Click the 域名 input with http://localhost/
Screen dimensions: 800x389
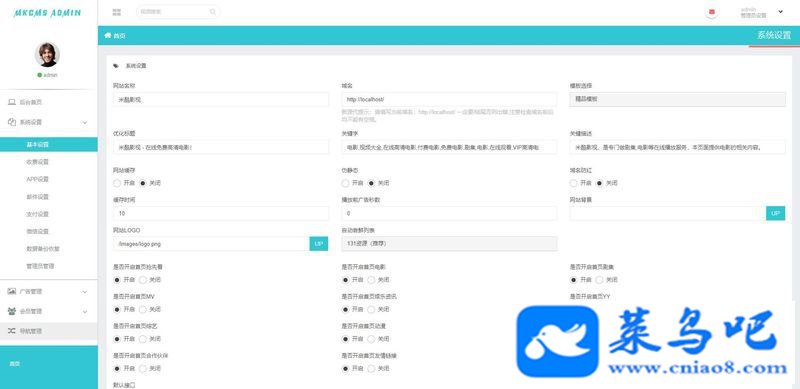449,99
